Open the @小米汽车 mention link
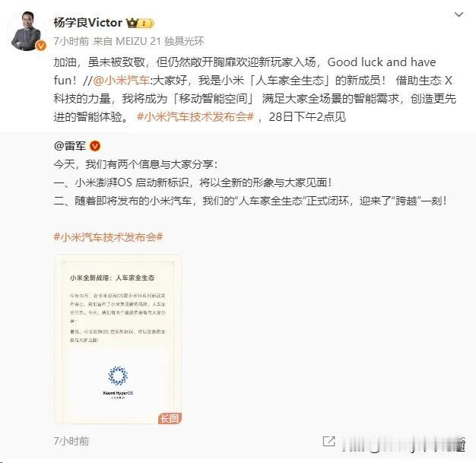This screenshot has width=476, height=463. pyautogui.click(x=122, y=81)
